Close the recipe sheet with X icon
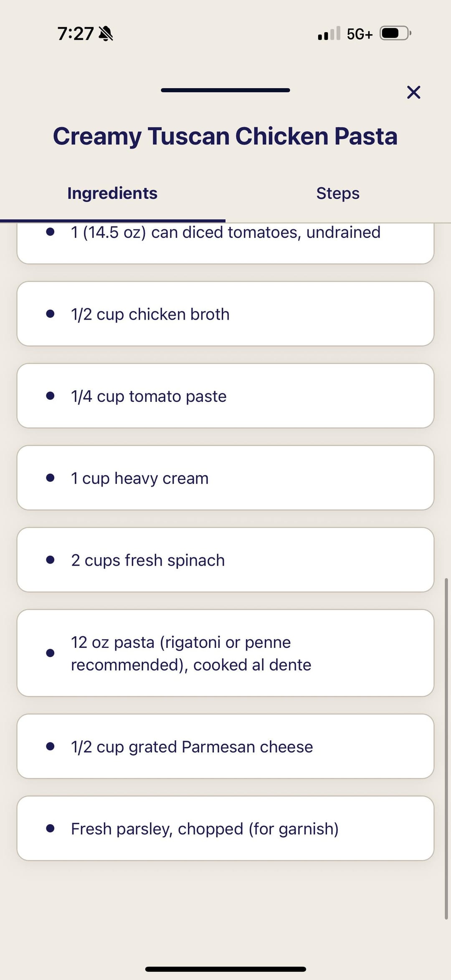Screen dimensions: 451x980 coord(413,92)
